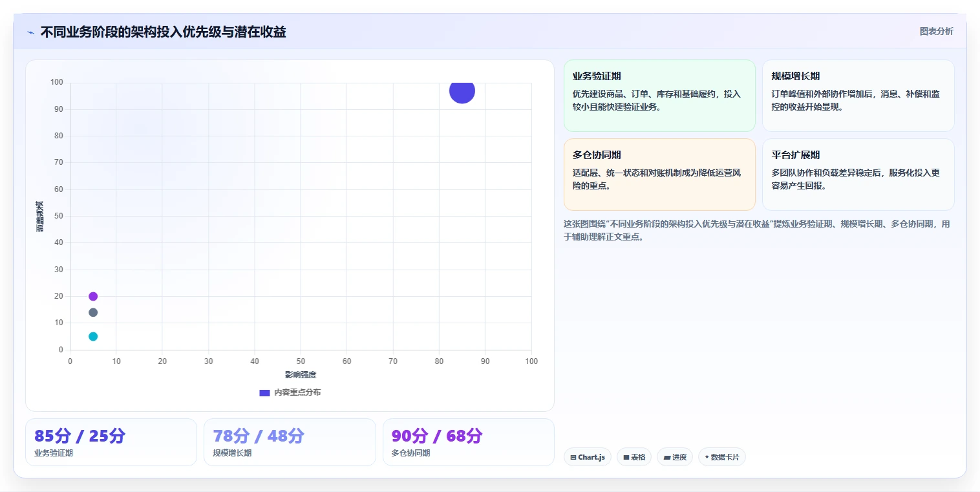Screen dimensions: 980x492
Task: Click the 内容重点分布 legend text
Action: tap(297, 392)
